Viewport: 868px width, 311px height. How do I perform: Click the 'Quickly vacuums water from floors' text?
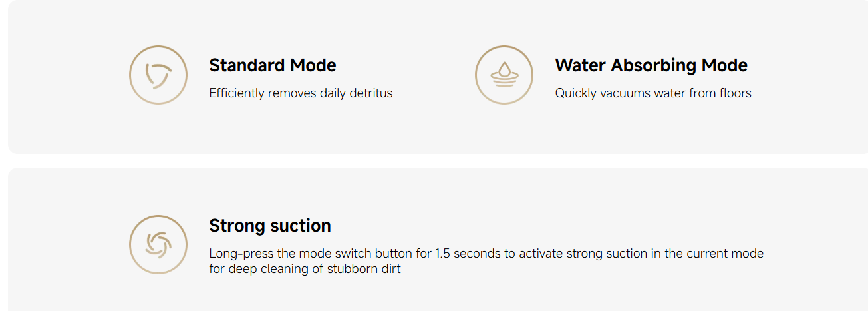click(653, 93)
